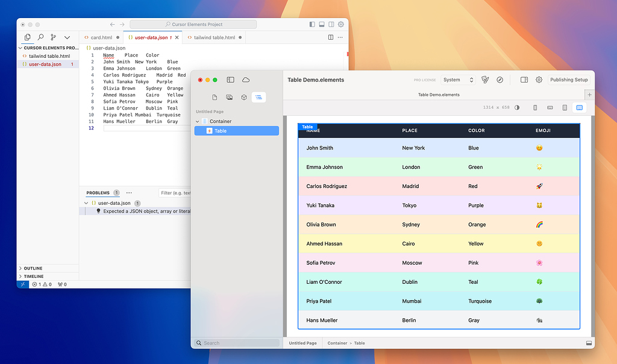Toggle canvas dark mode contrast icon

(517, 107)
